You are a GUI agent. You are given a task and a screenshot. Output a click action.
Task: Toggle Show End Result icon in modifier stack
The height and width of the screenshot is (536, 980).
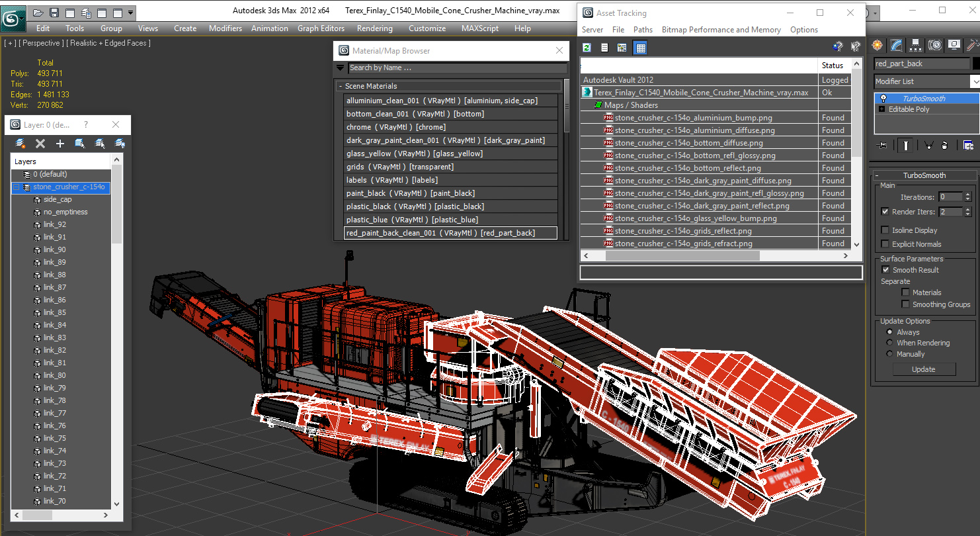pyautogui.click(x=905, y=146)
